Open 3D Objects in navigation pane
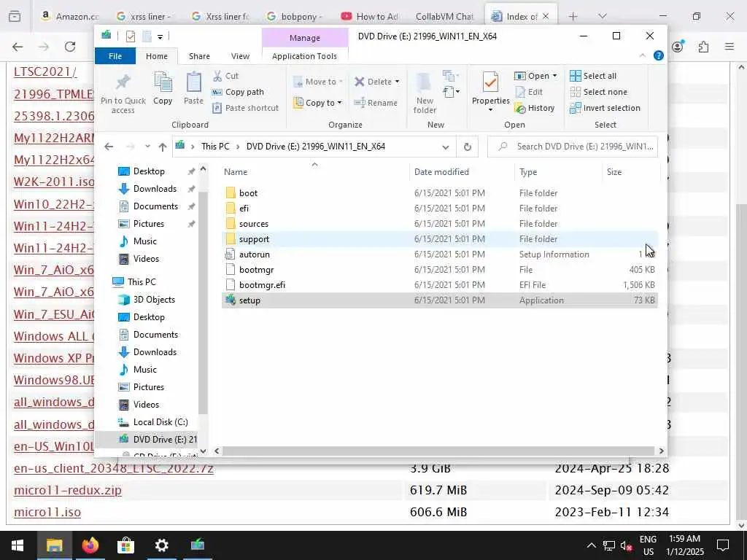 [154, 300]
